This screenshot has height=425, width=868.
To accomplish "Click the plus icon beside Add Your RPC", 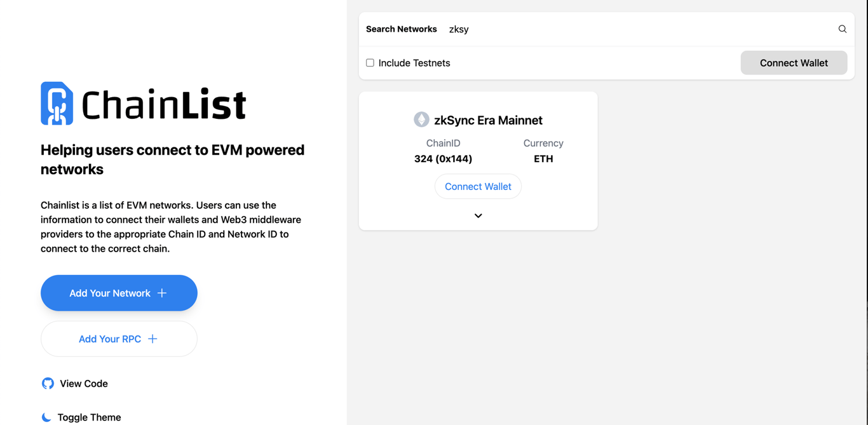I will 153,339.
